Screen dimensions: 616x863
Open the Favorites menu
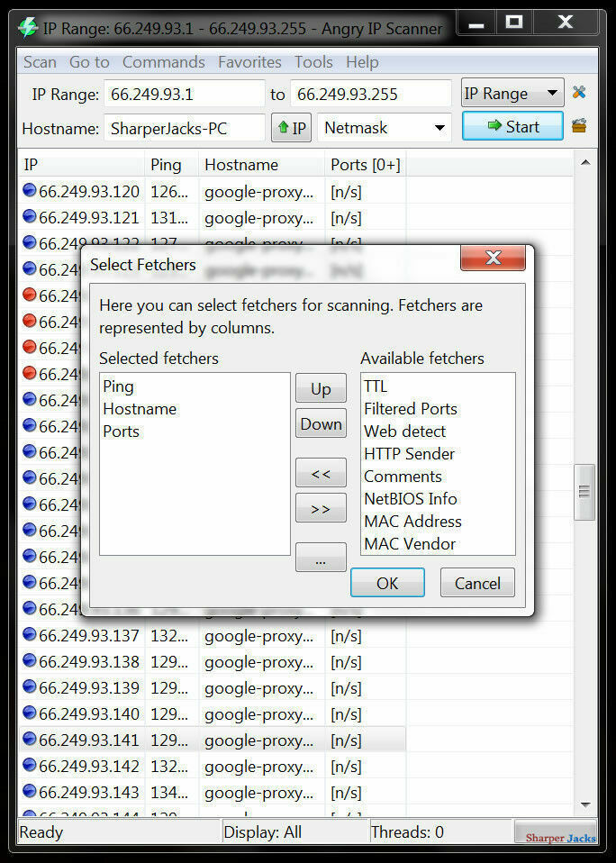[x=249, y=61]
